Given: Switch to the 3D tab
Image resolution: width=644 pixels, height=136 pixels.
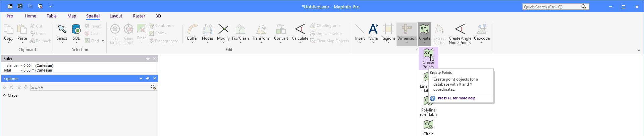Looking at the screenshot, I should click(x=158, y=16).
